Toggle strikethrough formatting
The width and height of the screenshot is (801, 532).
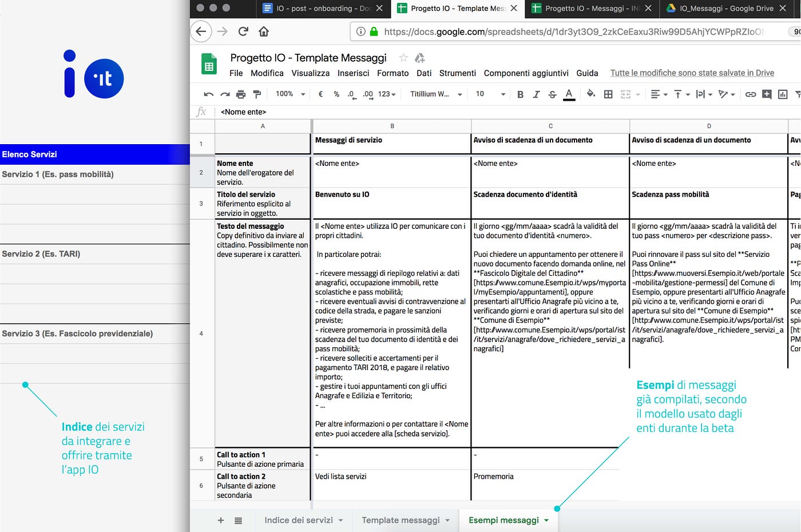[x=552, y=94]
